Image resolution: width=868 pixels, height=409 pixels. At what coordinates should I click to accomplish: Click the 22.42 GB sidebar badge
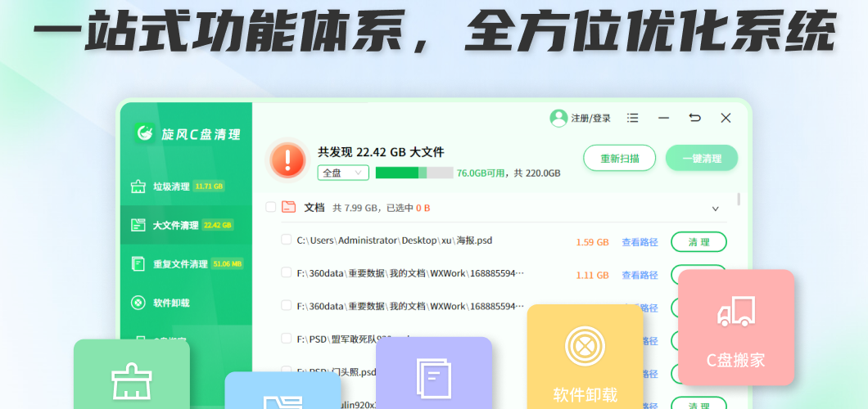[218, 225]
